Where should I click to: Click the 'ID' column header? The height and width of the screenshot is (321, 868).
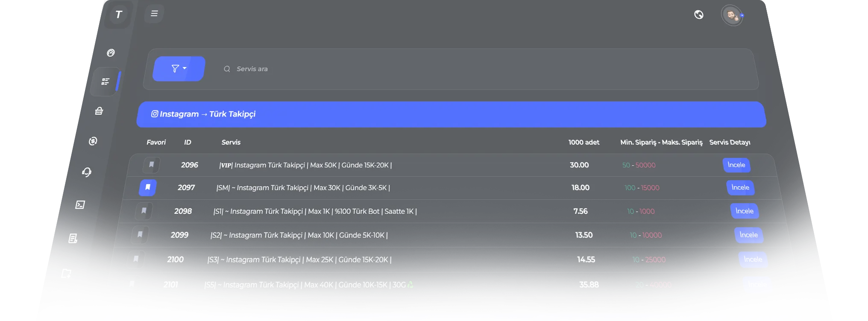pyautogui.click(x=188, y=143)
